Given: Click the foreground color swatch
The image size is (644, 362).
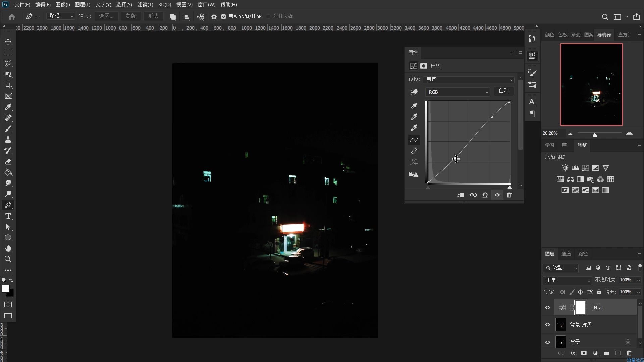Looking at the screenshot, I should (6, 289).
